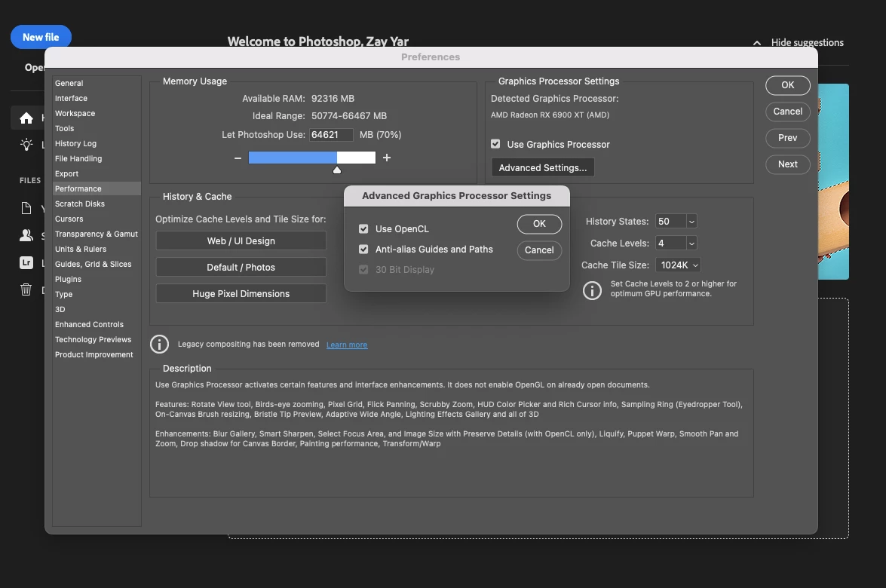Viewport: 886px width, 588px height.
Task: Open Enhanced Controls preferences
Action: tap(97, 324)
